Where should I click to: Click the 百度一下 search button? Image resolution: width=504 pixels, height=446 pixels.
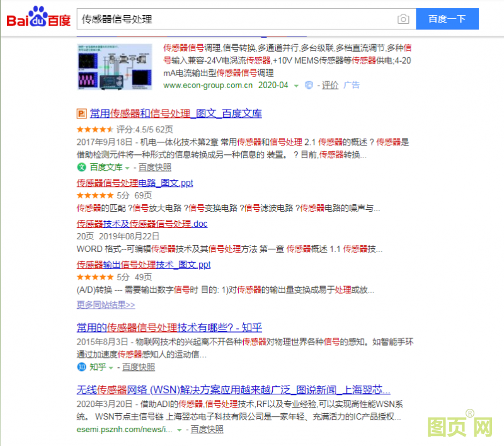tap(447, 19)
